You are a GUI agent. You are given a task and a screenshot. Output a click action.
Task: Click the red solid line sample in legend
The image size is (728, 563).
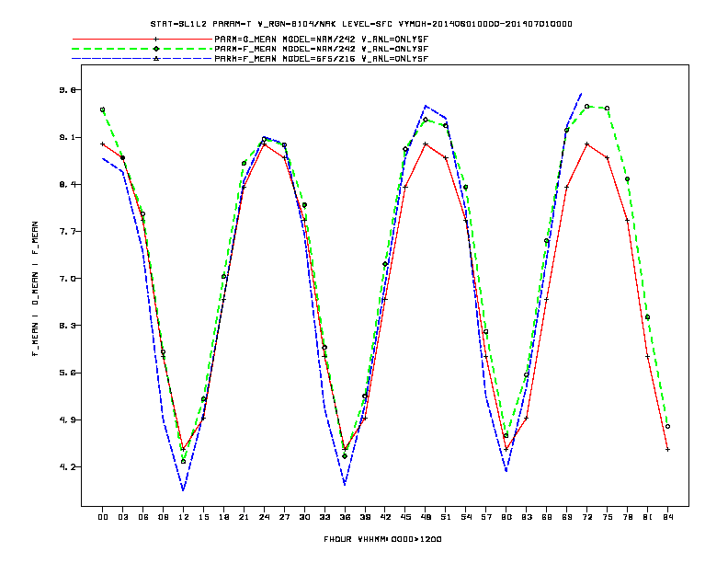coord(142,40)
